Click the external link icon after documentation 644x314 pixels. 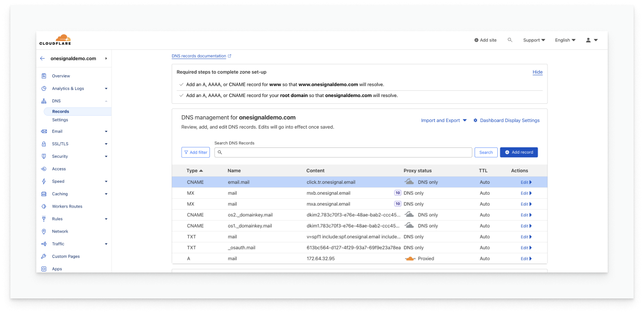pyautogui.click(x=230, y=56)
